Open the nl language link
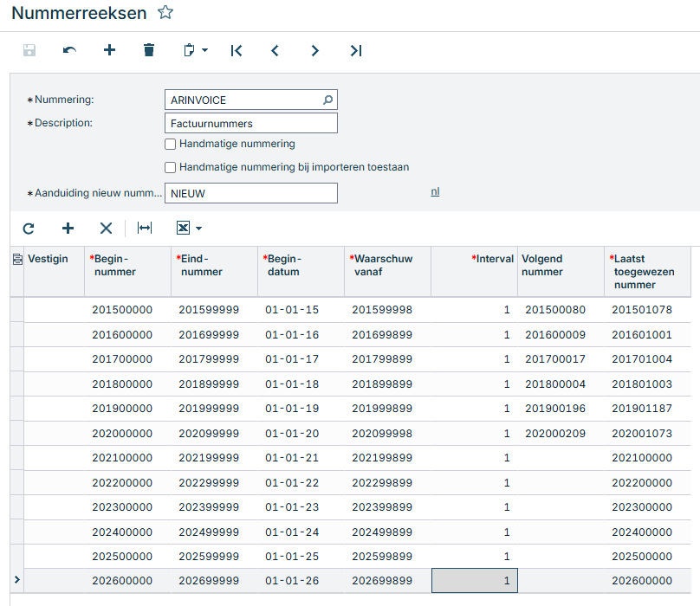The image size is (700, 606). 435,192
